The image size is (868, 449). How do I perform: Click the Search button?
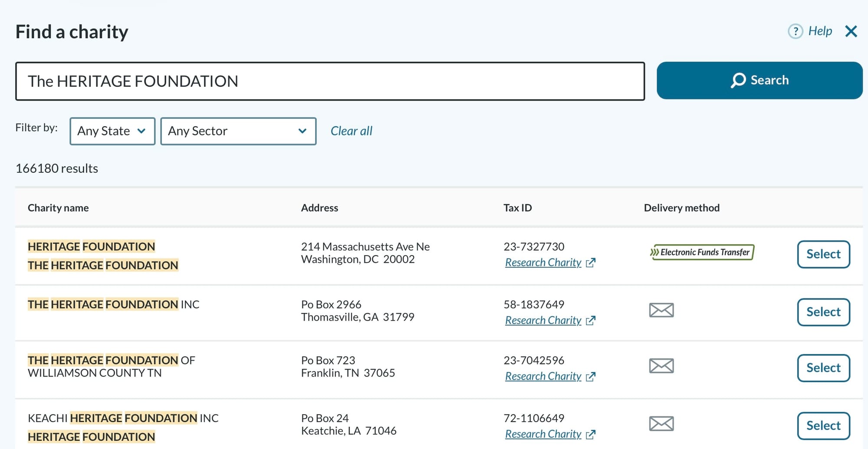[759, 80]
